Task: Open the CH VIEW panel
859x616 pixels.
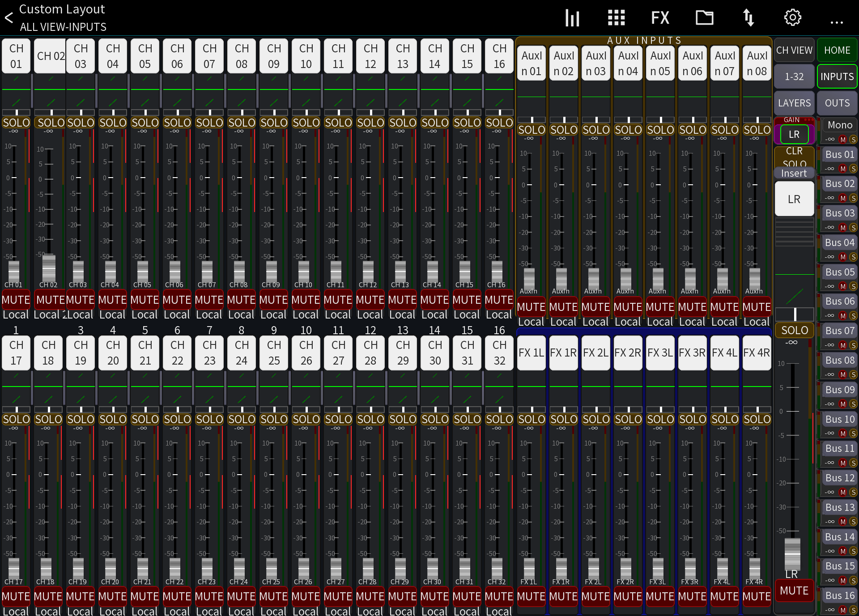Action: click(x=794, y=50)
